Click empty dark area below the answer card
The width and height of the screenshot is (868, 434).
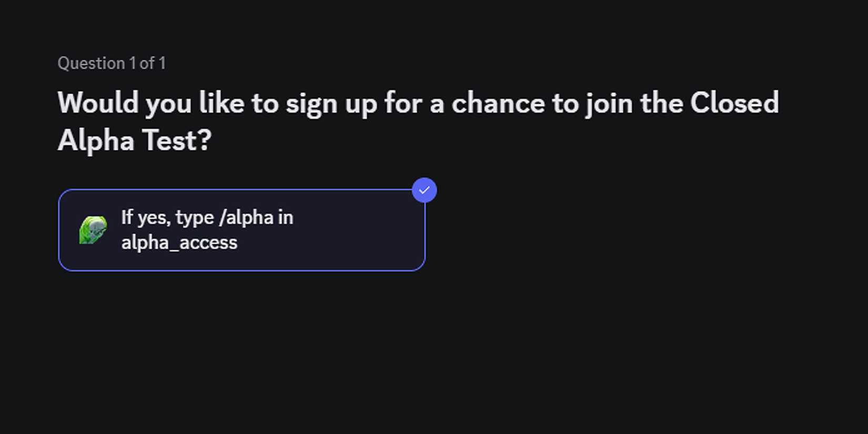[x=316, y=342]
